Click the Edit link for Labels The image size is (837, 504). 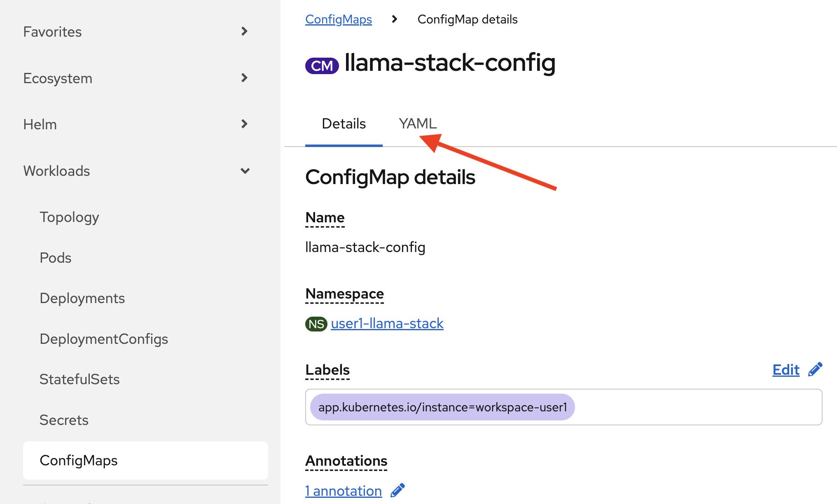tap(786, 369)
